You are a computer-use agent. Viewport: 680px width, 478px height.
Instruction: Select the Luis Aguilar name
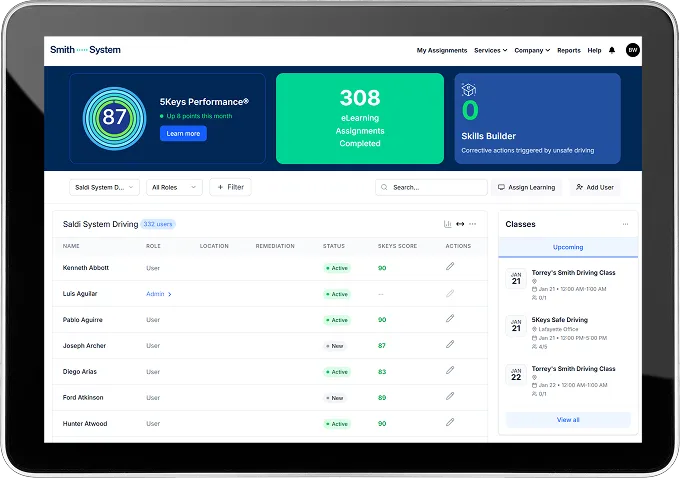[x=80, y=294]
